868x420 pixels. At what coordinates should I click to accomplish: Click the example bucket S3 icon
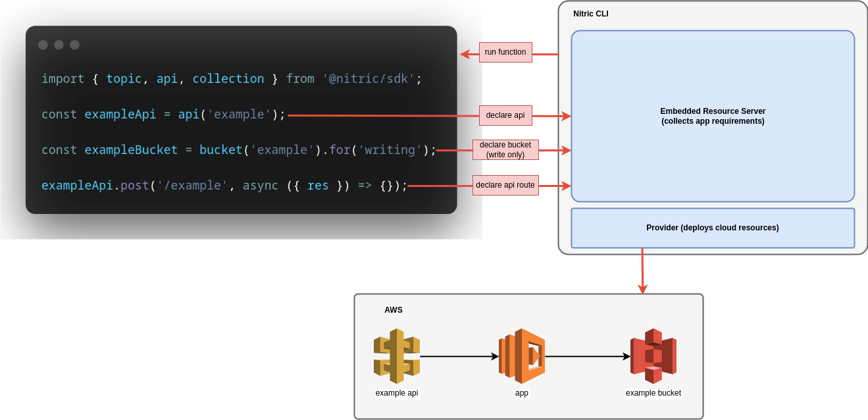click(653, 355)
